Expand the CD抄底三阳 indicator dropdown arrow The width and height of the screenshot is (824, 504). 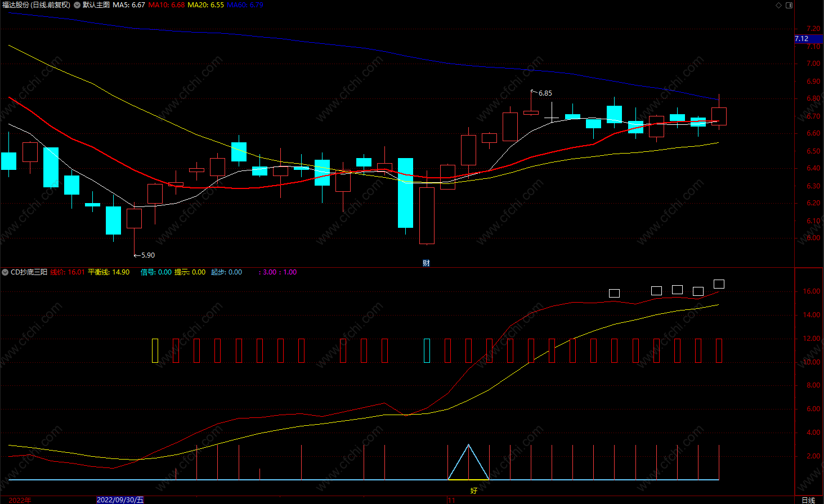click(x=5, y=272)
